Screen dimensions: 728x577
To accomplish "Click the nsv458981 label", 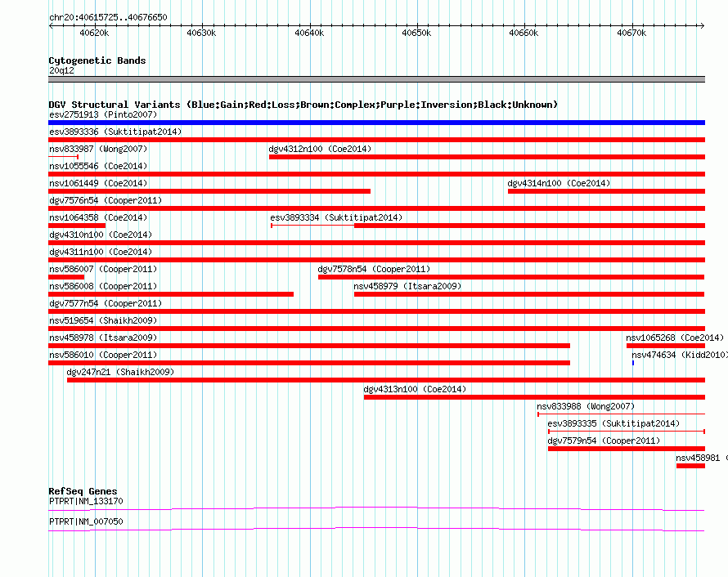I will (698, 458).
